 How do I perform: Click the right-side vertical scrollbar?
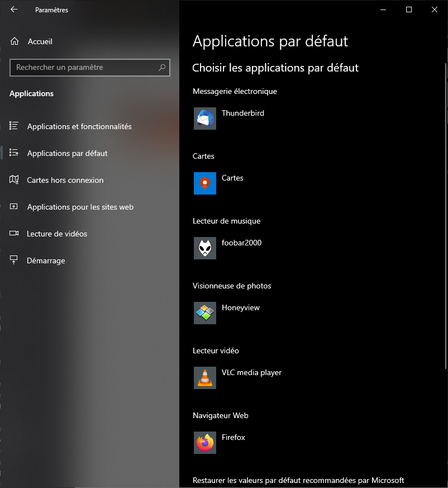pyautogui.click(x=446, y=216)
